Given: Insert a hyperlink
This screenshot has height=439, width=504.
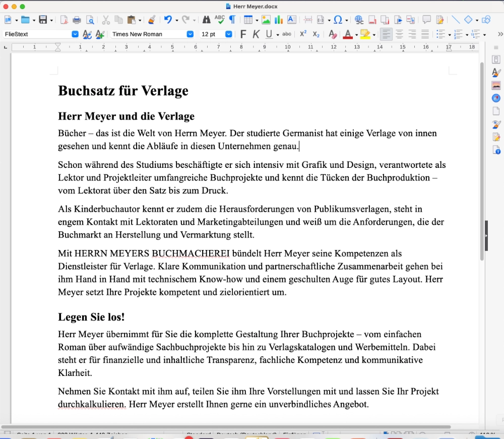Looking at the screenshot, I should pyautogui.click(x=359, y=20).
